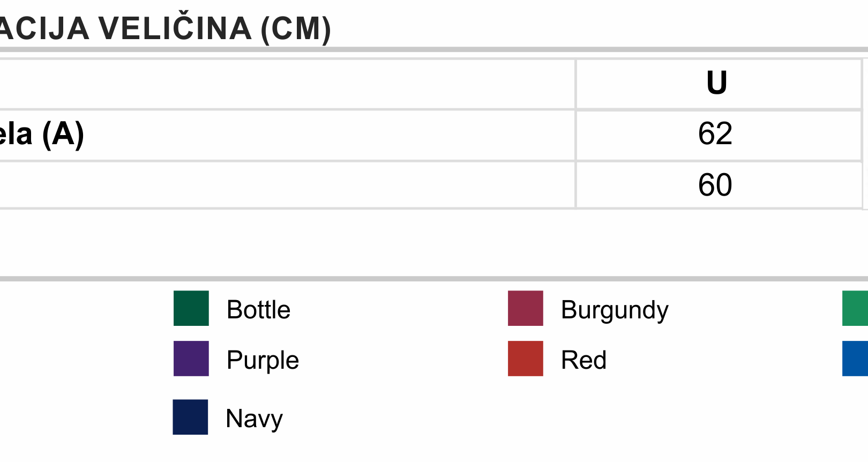This screenshot has width=868, height=462.
Task: Choose the Navy color swatch
Action: coord(190,417)
